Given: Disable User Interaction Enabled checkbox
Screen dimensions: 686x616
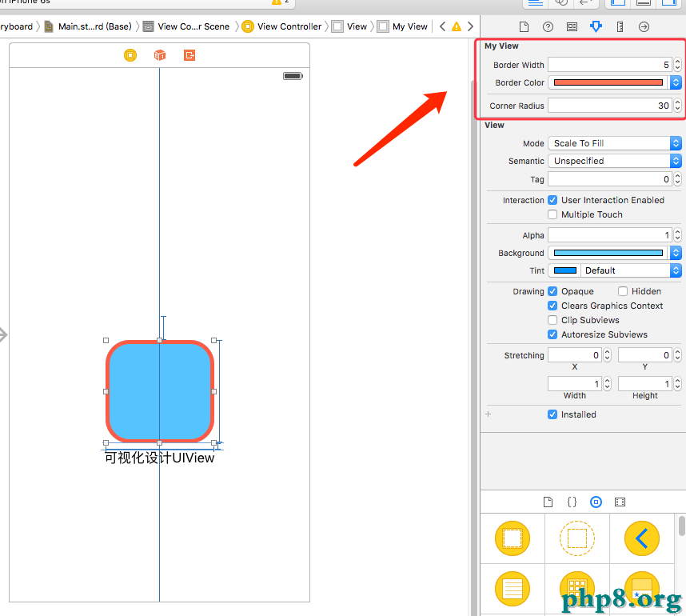Looking at the screenshot, I should tap(552, 200).
